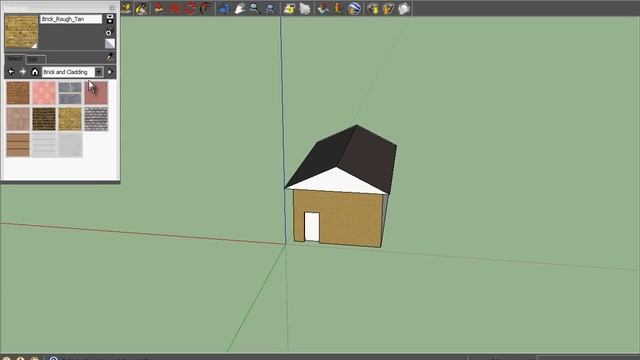Choose the grey antique brick swatch

(96, 119)
